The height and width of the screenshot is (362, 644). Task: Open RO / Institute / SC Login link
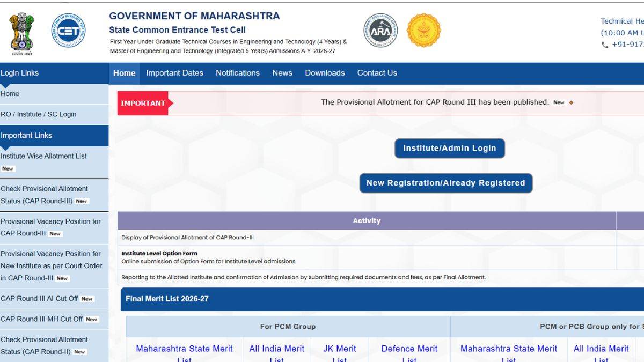[38, 114]
